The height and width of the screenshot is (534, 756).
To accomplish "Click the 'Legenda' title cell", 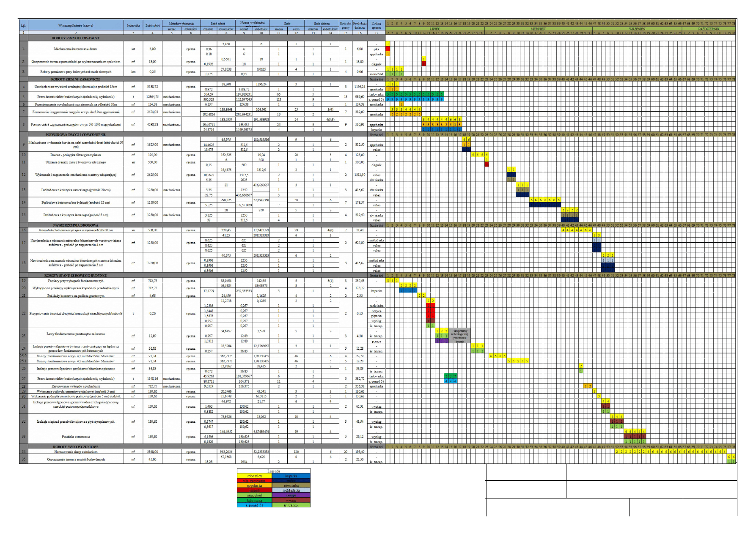I will tap(273, 471).
